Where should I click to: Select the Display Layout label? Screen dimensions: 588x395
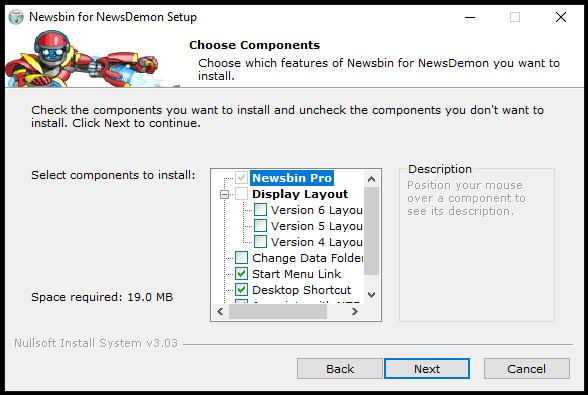(x=300, y=194)
